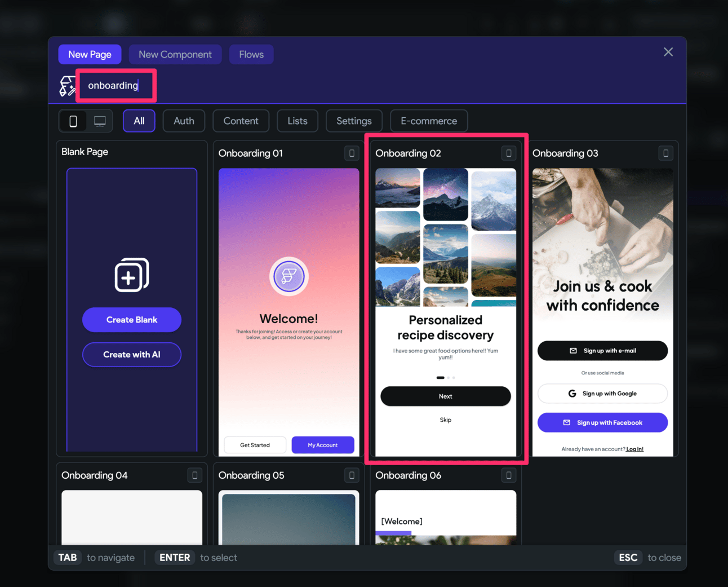Click the logo circle in Onboarding 01
The width and height of the screenshot is (728, 587).
click(289, 276)
